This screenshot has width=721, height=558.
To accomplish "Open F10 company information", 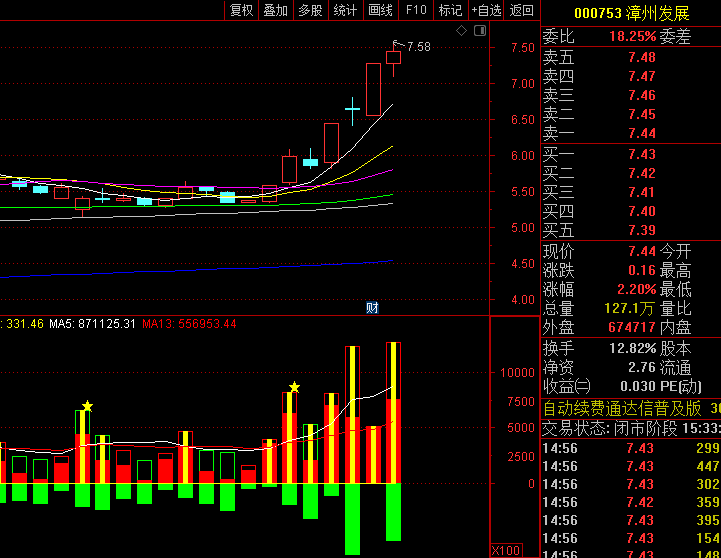I will (416, 10).
